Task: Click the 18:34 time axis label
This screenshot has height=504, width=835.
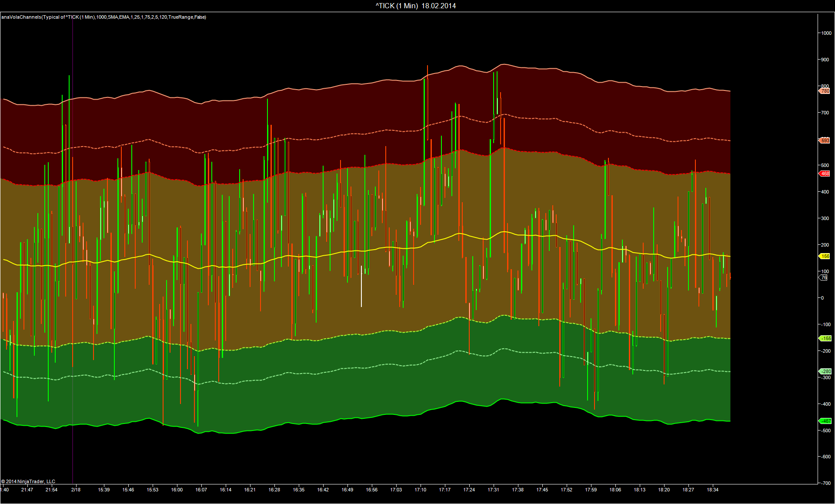Action: (712, 490)
